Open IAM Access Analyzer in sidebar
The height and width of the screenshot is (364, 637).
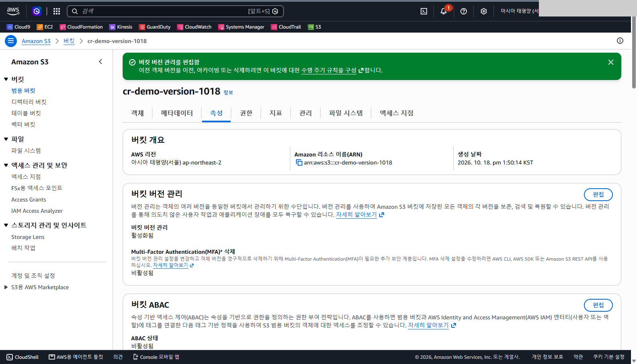(x=37, y=211)
